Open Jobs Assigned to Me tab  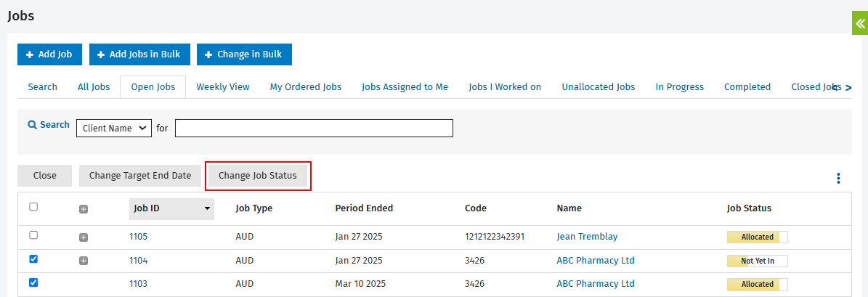tap(405, 87)
